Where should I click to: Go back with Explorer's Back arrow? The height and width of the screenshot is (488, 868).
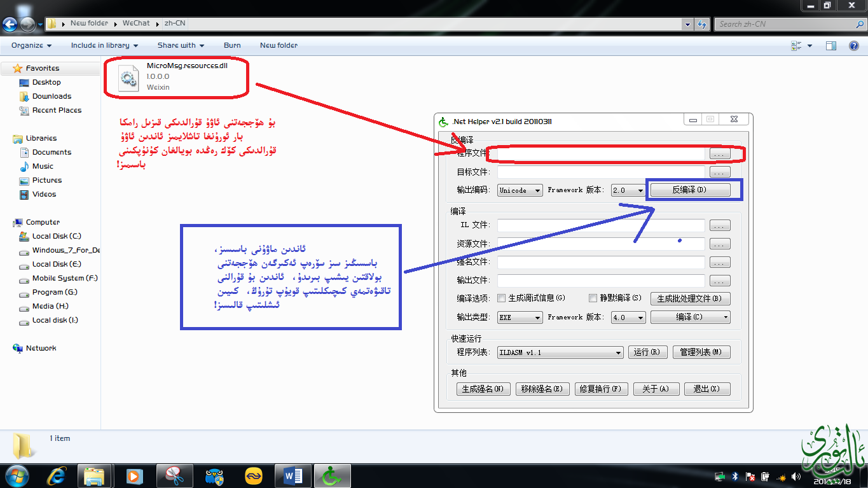(10, 25)
